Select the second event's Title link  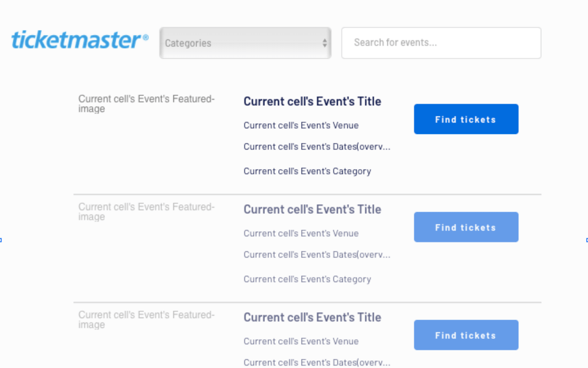(312, 209)
